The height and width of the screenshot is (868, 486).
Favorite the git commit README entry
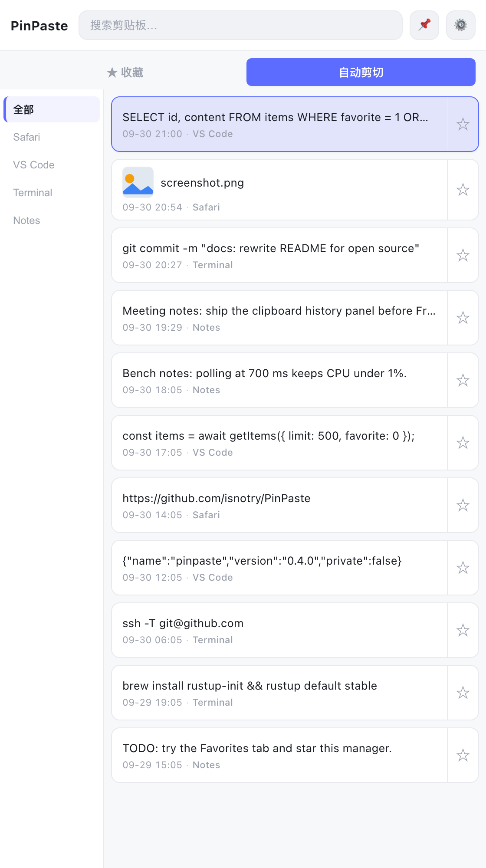(463, 255)
